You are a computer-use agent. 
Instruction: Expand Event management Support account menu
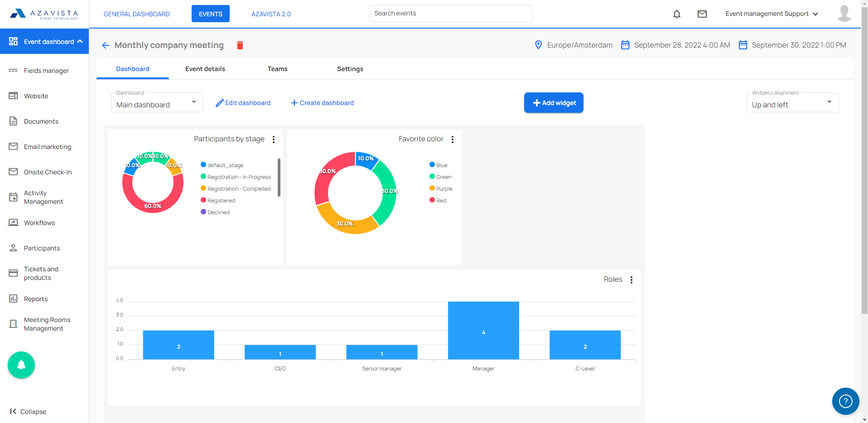772,14
